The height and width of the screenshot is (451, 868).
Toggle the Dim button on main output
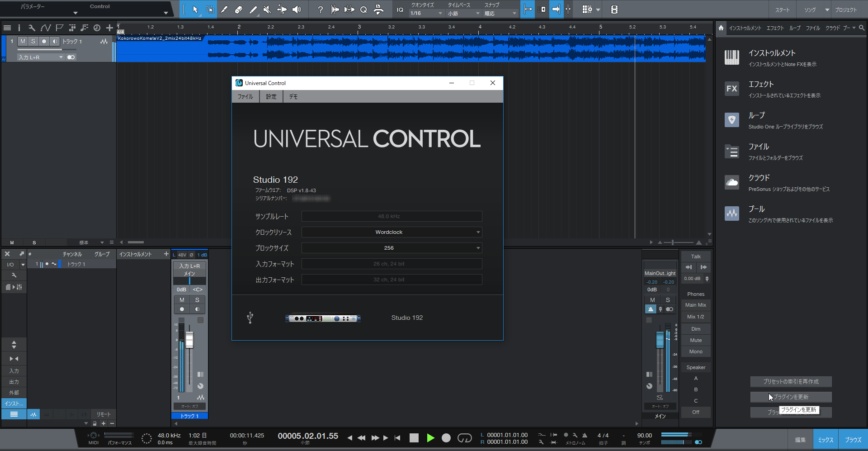coord(696,329)
